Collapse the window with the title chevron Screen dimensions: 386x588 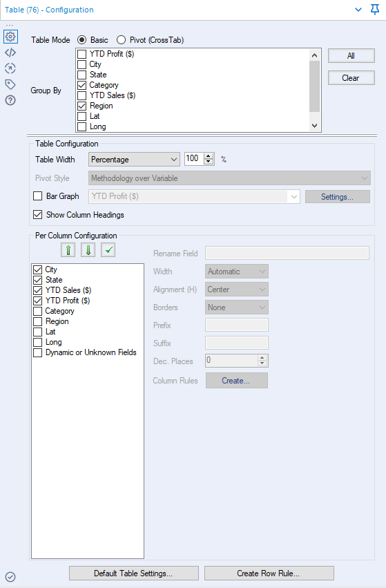click(x=358, y=10)
